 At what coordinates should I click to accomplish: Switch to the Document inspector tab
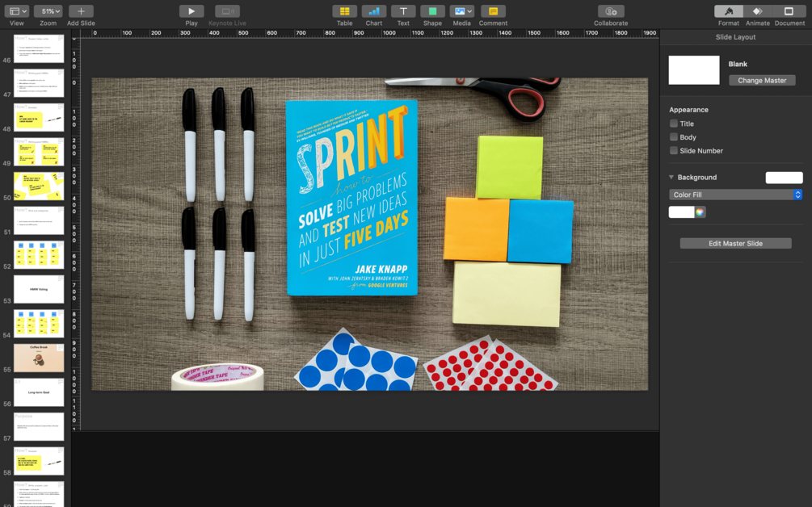click(x=789, y=11)
